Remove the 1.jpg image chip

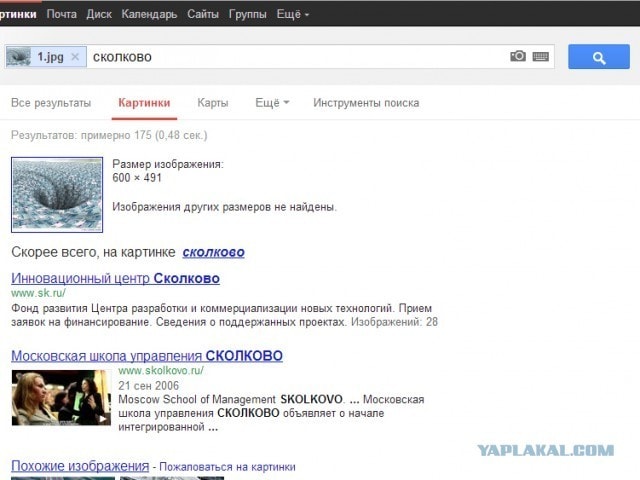coord(75,57)
